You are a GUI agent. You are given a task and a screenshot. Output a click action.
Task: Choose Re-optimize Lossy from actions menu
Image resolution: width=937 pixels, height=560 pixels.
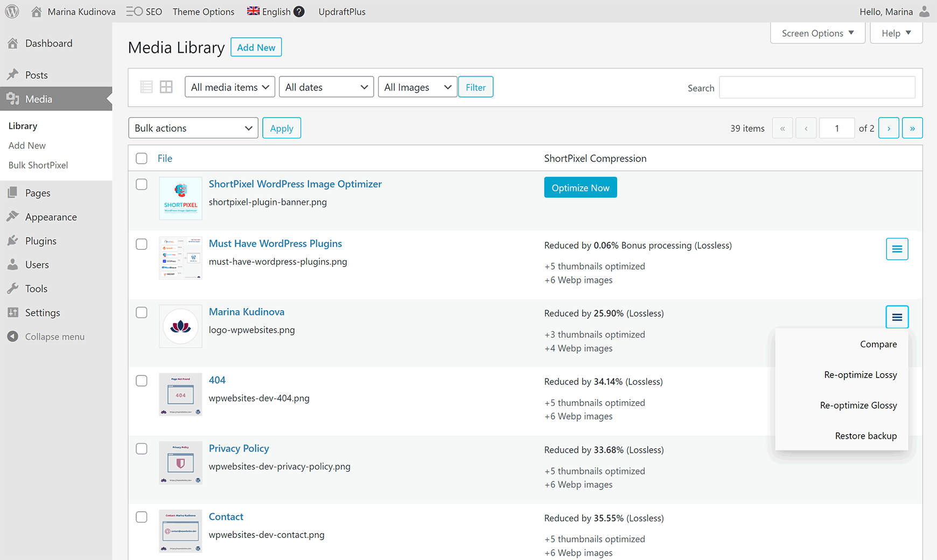[x=861, y=375]
